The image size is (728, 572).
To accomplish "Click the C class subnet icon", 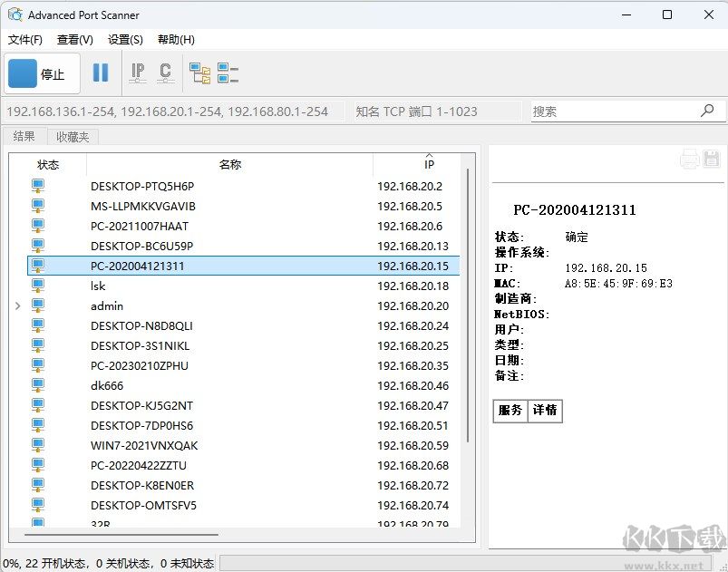I will click(165, 73).
